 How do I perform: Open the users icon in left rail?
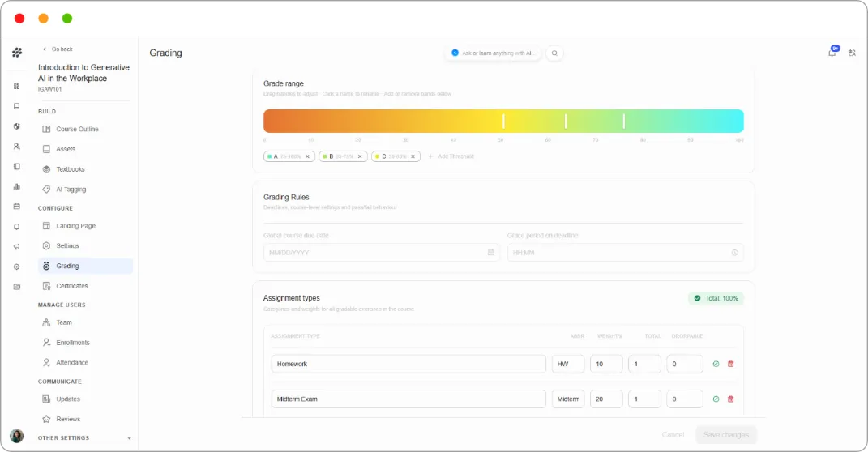click(16, 147)
